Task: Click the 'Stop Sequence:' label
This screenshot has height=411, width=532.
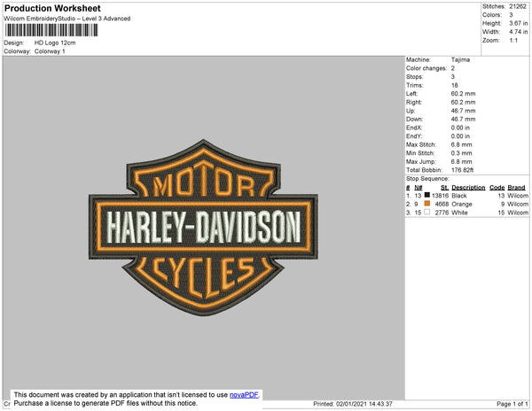Action: 427,179
